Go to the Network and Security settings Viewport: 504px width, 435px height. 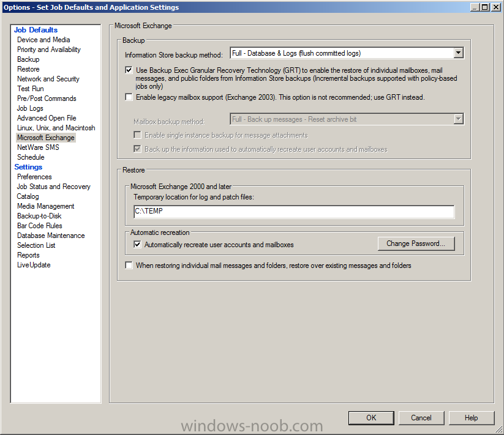click(x=48, y=79)
